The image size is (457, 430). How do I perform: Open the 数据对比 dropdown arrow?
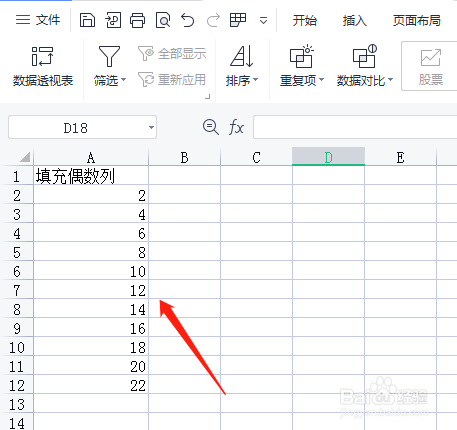tap(391, 80)
